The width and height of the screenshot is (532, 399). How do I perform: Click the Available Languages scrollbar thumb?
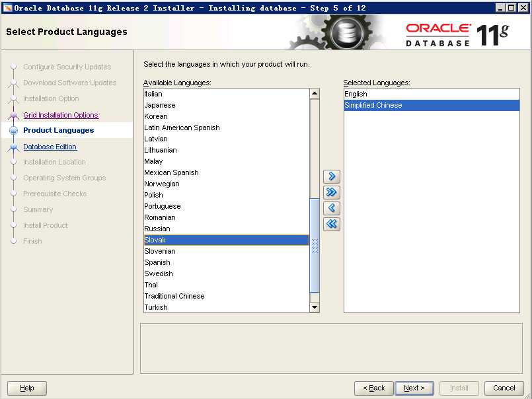click(x=315, y=245)
